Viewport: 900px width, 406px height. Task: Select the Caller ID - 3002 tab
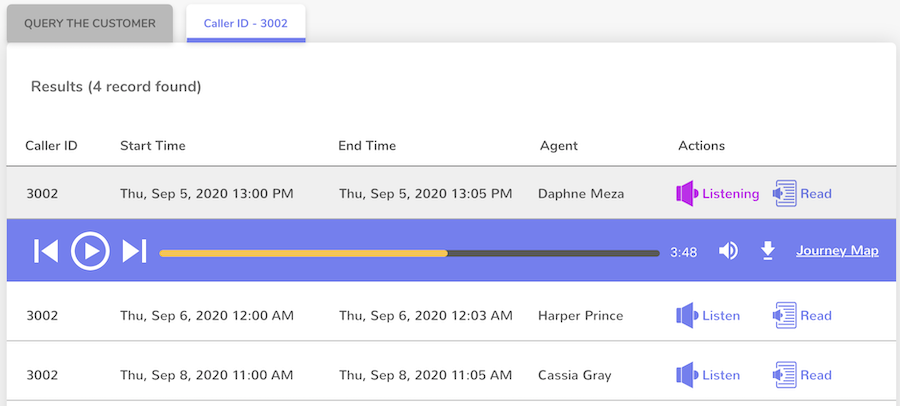click(246, 23)
